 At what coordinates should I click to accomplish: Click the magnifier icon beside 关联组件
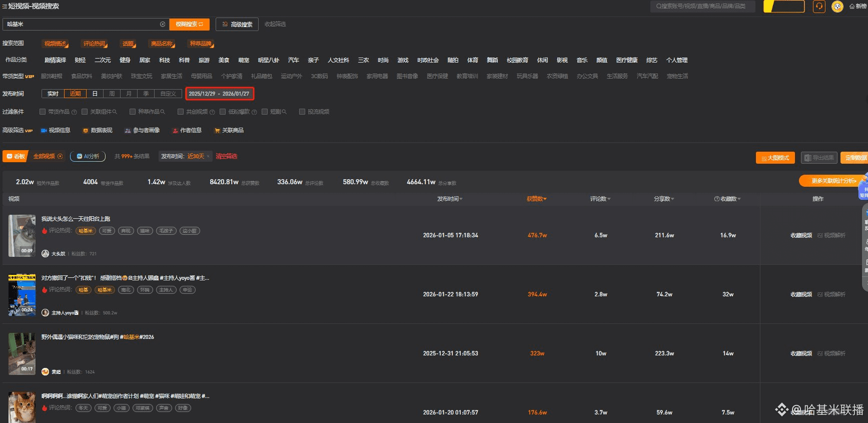[115, 112]
